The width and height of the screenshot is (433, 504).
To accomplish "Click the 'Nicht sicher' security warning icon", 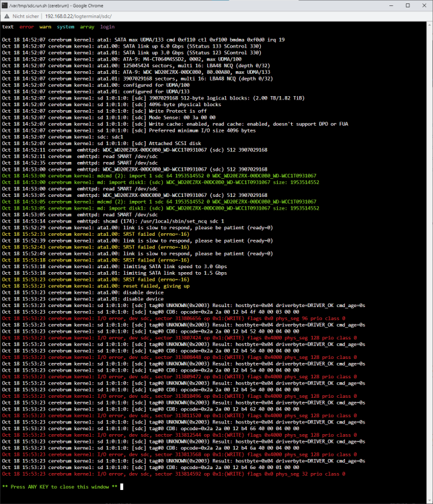I will (x=7, y=16).
